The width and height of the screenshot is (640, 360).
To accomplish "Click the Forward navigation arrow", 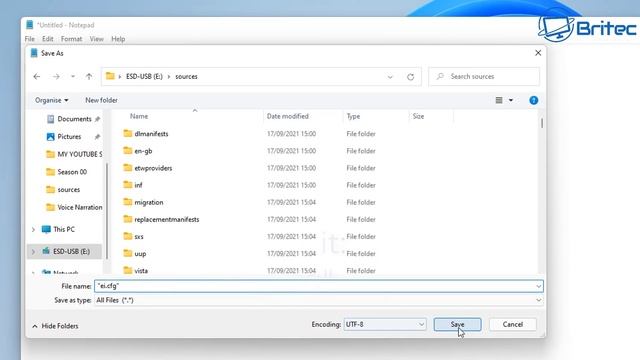I will 56,76.
